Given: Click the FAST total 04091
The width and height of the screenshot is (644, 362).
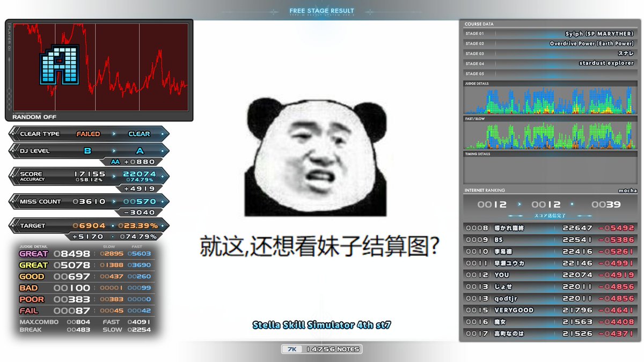Looking at the screenshot, I should [139, 322].
